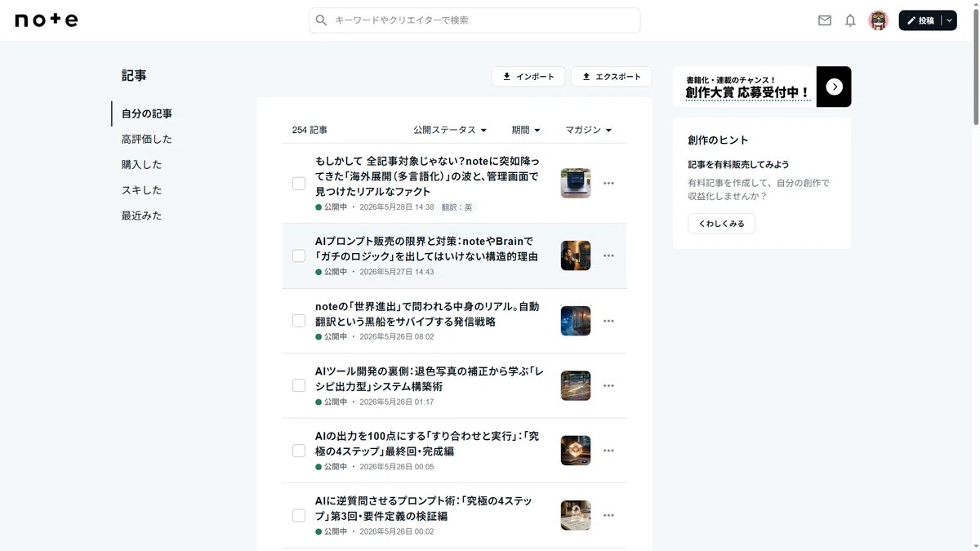The width and height of the screenshot is (980, 551).
Task: Open the thumbnail of AIツール開発の裏側 article
Action: [x=576, y=385]
